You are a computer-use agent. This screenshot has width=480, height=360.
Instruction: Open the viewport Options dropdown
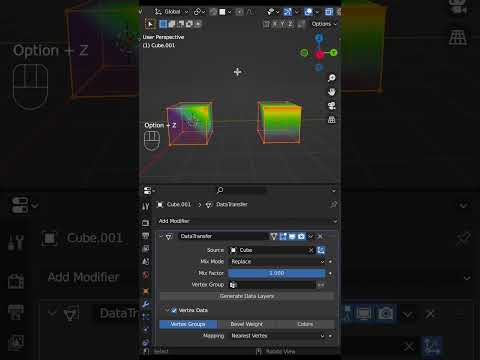(x=324, y=24)
